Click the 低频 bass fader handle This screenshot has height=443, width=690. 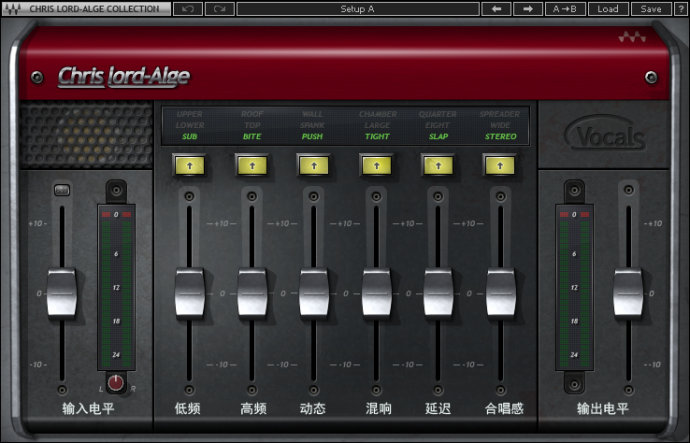pos(190,293)
